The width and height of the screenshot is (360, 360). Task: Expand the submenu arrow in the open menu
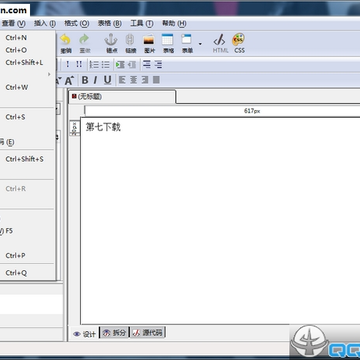(x=49, y=74)
